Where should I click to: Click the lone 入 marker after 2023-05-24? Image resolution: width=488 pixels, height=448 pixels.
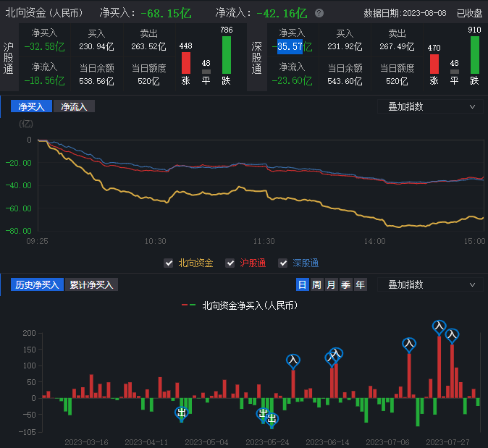293,360
